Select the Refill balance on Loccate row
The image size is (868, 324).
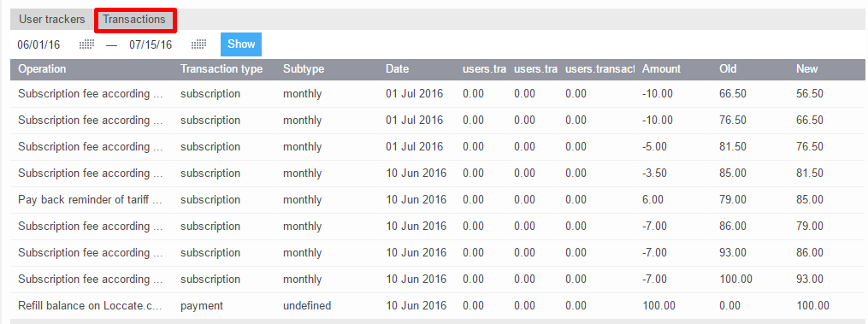click(437, 306)
